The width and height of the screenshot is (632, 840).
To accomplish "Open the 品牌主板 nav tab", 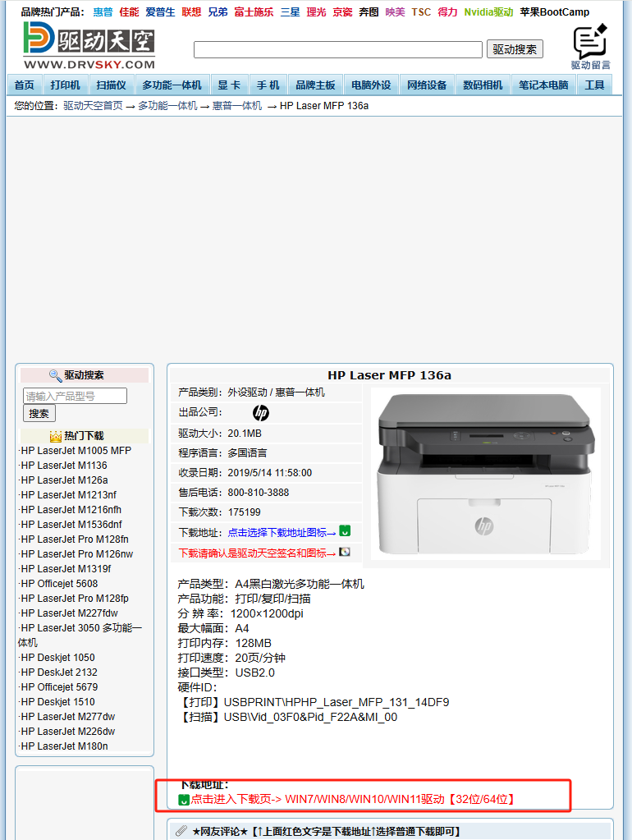I will tap(315, 85).
